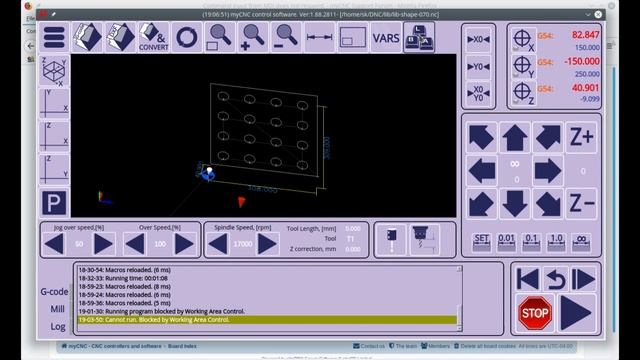Jog diagonally up-left
The image size is (640, 360).
[482, 137]
